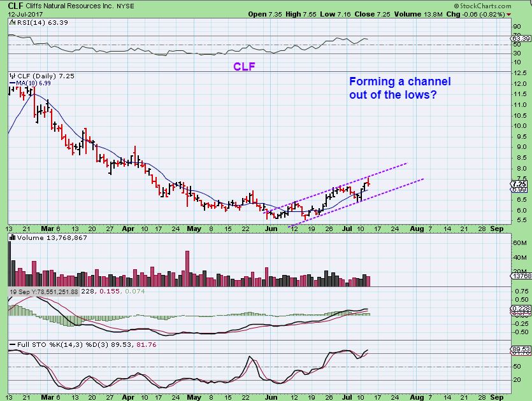The height and width of the screenshot is (401, 532).
Task: Click the Open 7.35 value
Action: (265, 14)
